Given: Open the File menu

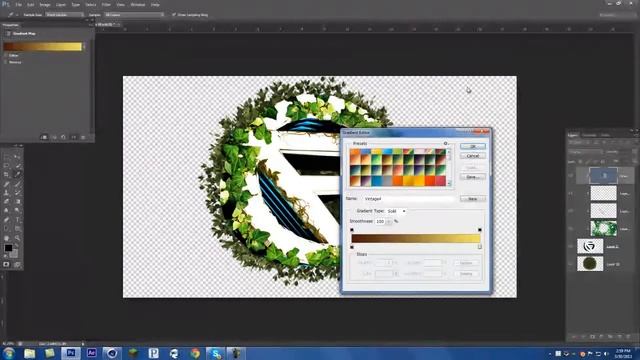Looking at the screenshot, I should pos(18,4).
